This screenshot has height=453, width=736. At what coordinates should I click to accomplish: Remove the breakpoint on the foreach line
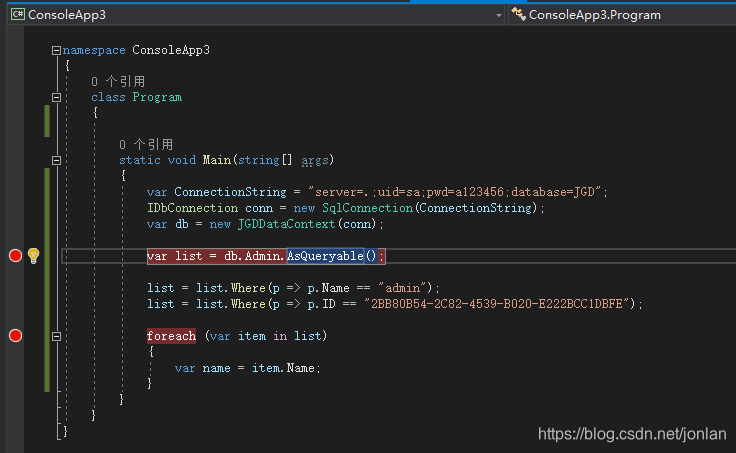pyautogui.click(x=15, y=336)
